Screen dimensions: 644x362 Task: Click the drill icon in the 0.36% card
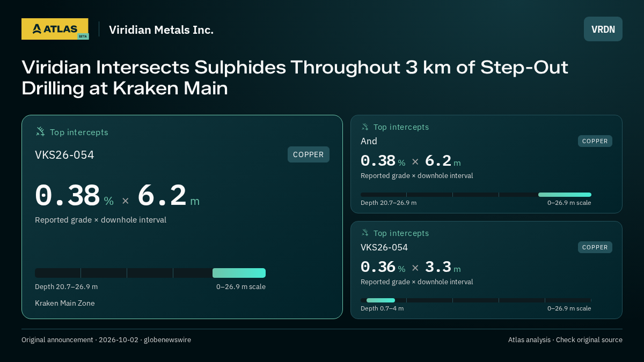365,233
